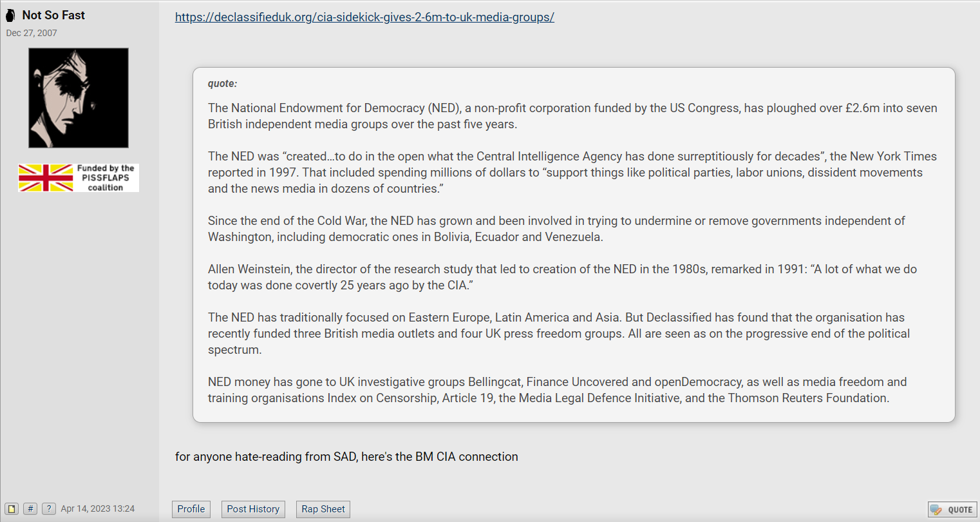Click the ? question mark icon

click(49, 508)
